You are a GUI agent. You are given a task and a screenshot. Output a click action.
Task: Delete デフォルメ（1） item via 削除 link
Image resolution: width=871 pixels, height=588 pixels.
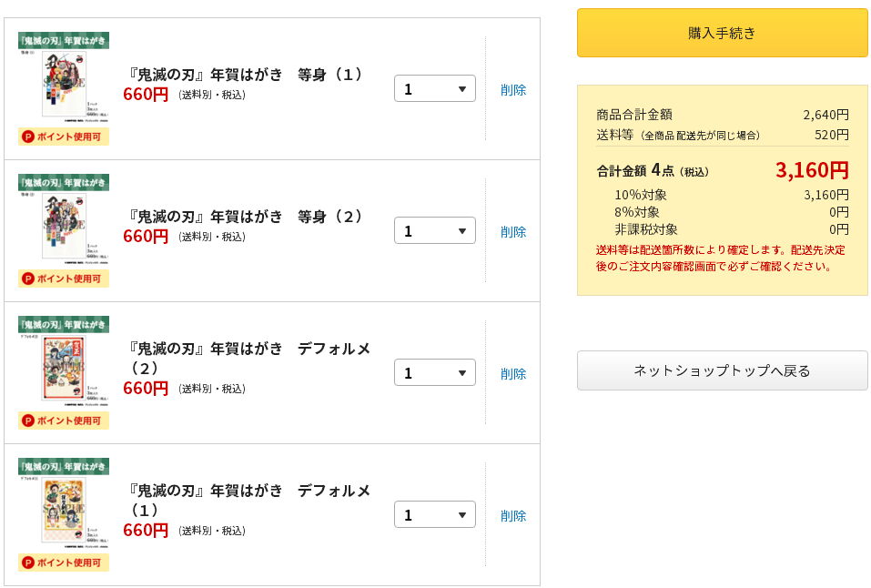click(x=513, y=515)
